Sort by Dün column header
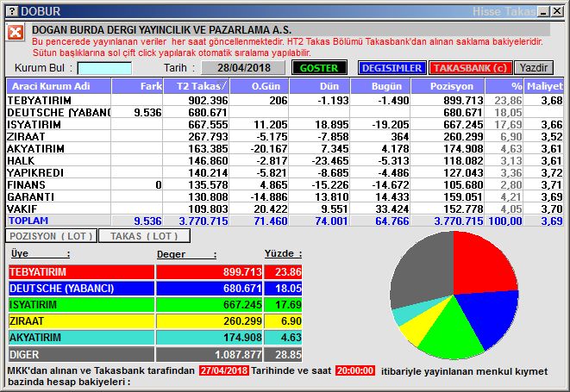Image resolution: width=570 pixels, height=392 pixels. (320, 86)
